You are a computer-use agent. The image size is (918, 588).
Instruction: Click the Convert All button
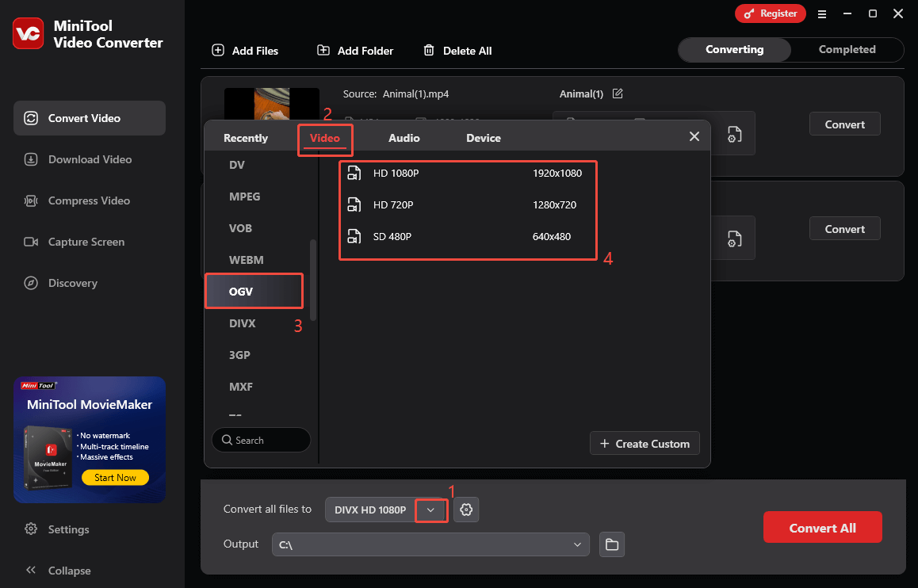(x=822, y=526)
